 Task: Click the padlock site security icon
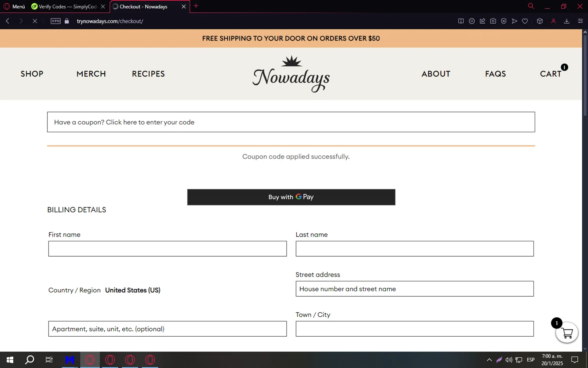pyautogui.click(x=67, y=21)
